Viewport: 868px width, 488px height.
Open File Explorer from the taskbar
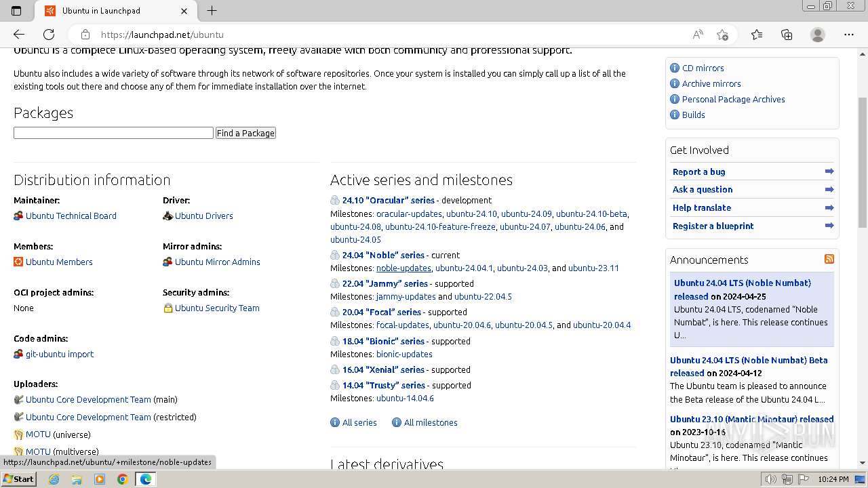tap(77, 479)
